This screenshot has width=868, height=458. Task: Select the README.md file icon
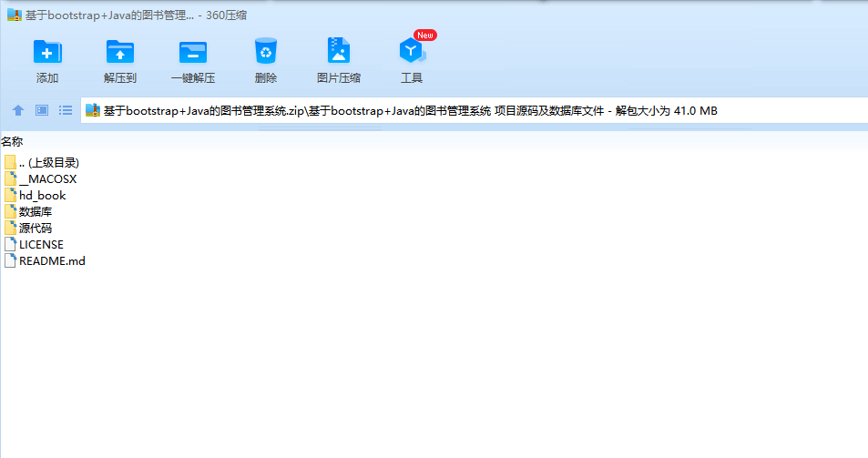10,260
